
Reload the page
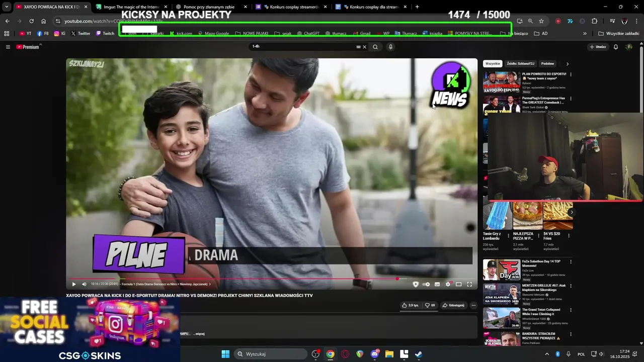click(31, 21)
